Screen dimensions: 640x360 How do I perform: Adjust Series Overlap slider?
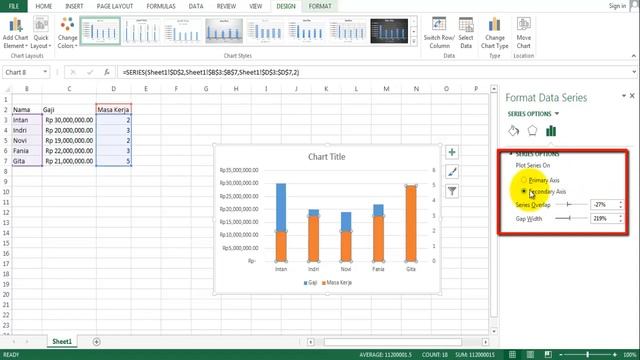pos(569,204)
